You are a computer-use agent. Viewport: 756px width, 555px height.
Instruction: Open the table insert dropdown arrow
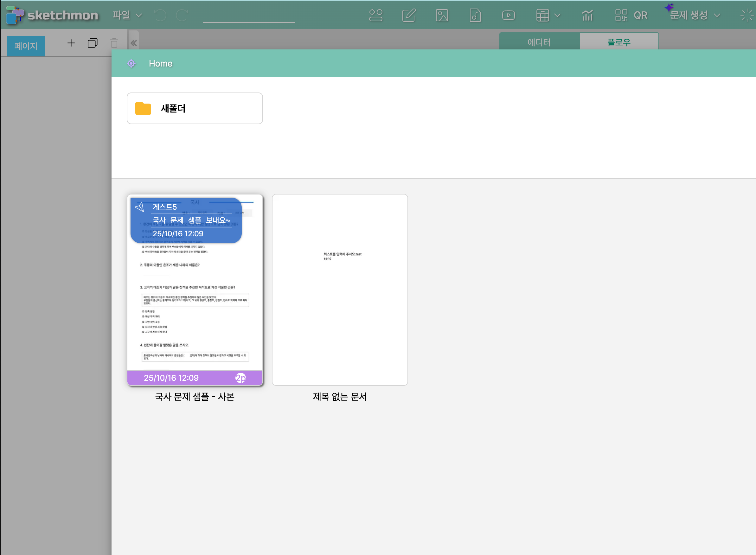click(x=557, y=15)
